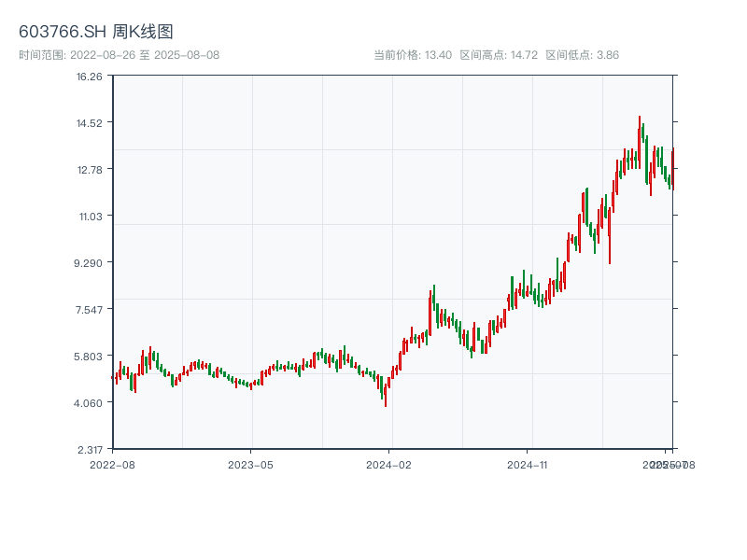Viewport: 747px width, 560px height.
Task: Click the 603766.SH 周K线图 chart title
Action: tap(96, 32)
